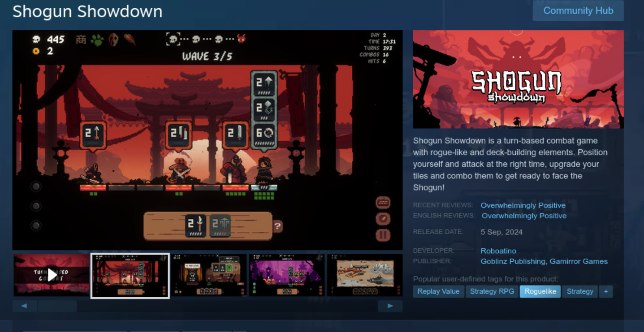Click the COMBOS 16 stat

[x=374, y=55]
